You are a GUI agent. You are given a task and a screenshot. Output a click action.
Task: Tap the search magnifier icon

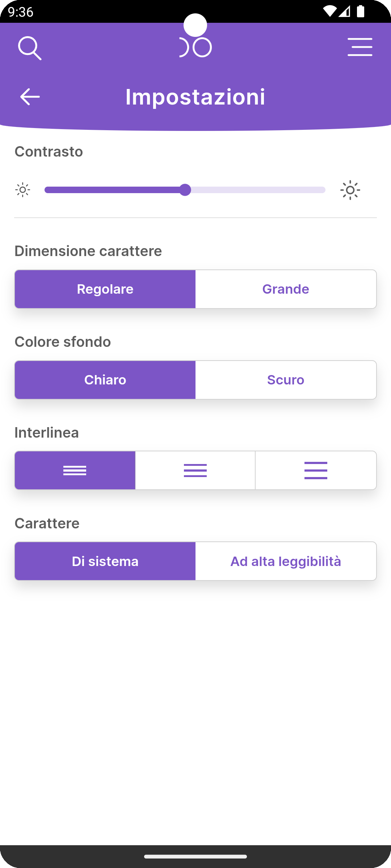tap(30, 48)
